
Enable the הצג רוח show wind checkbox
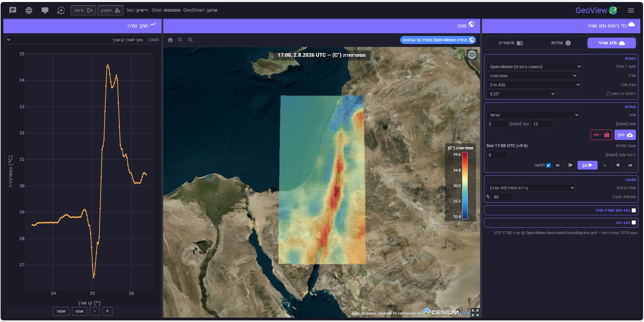coord(634,223)
